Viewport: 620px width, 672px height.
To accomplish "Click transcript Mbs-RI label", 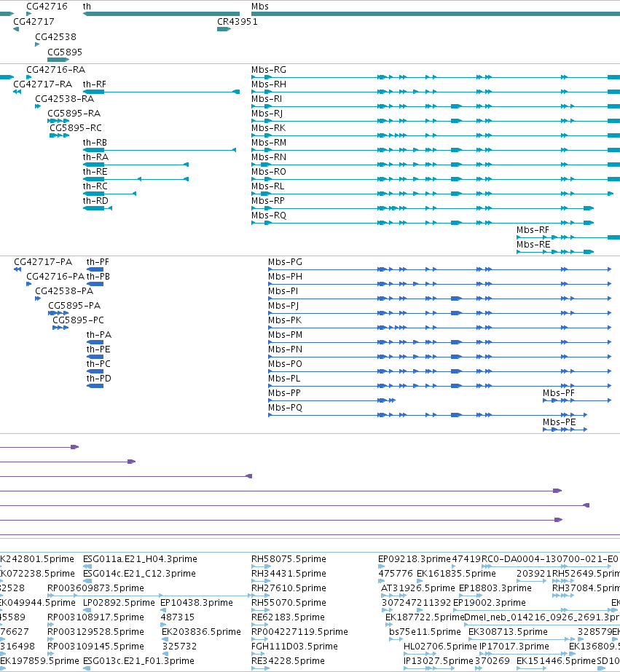I will click(267, 99).
